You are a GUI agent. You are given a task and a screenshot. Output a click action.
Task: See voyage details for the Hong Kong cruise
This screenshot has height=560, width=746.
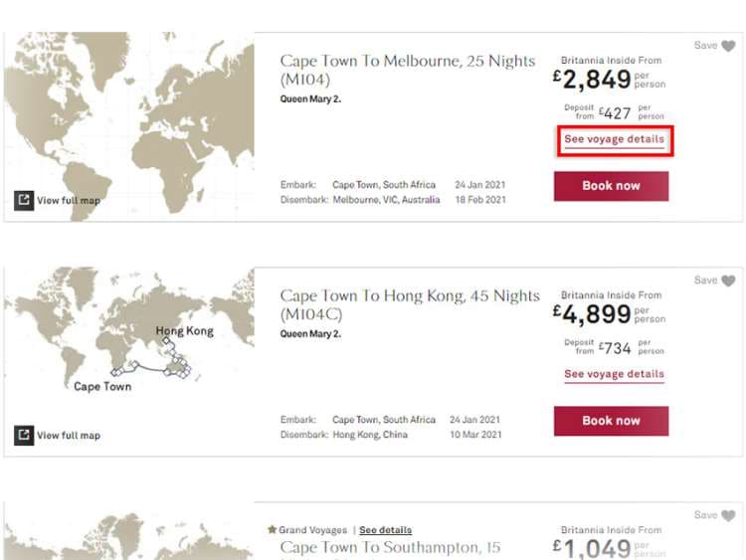point(614,374)
